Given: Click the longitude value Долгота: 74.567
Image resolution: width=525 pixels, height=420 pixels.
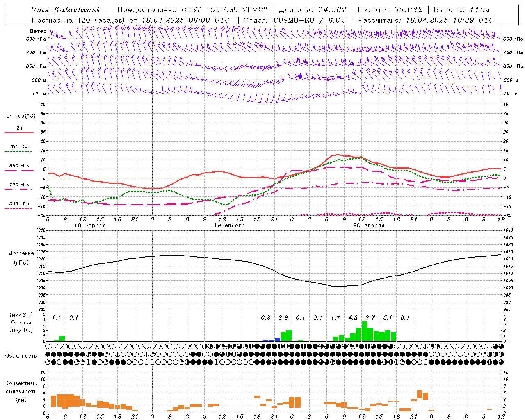Looking at the screenshot, I should (x=313, y=10).
